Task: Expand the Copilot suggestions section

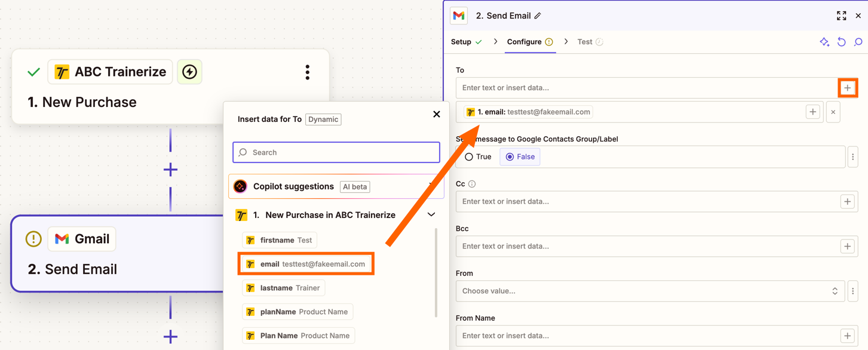Action: coord(431,186)
